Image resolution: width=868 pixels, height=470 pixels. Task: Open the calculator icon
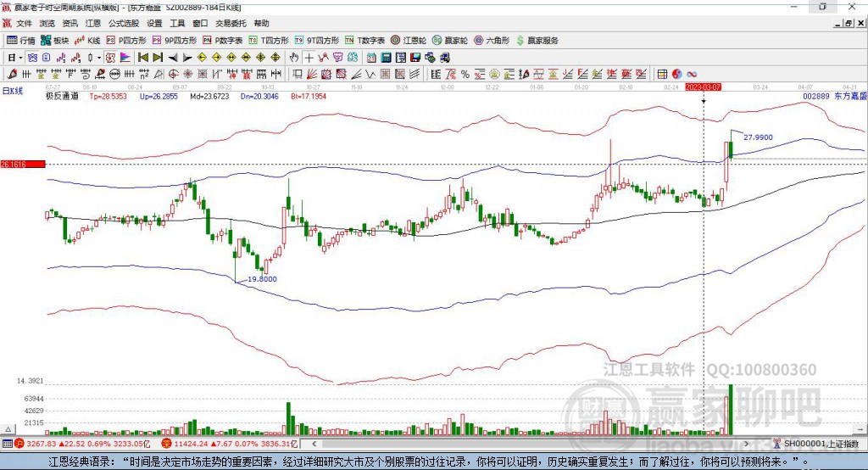(386, 58)
